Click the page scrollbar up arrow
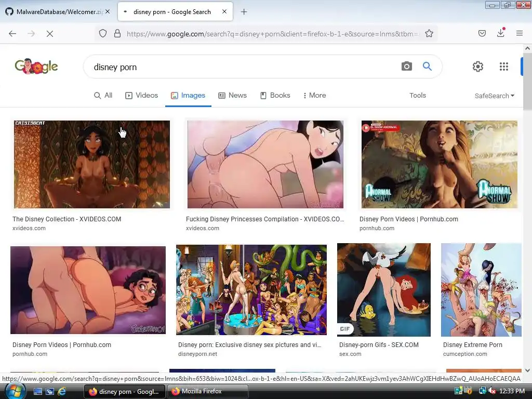Image resolution: width=532 pixels, height=399 pixels. coord(528,48)
